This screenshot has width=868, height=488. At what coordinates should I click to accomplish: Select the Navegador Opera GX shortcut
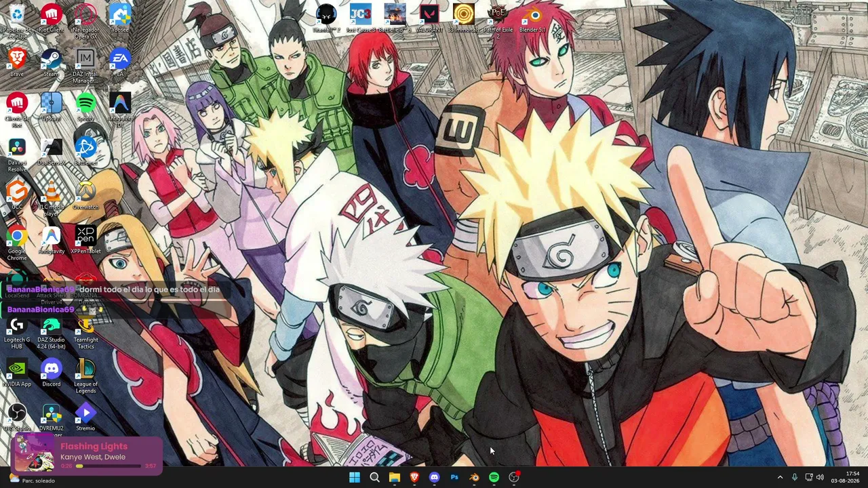click(x=85, y=20)
